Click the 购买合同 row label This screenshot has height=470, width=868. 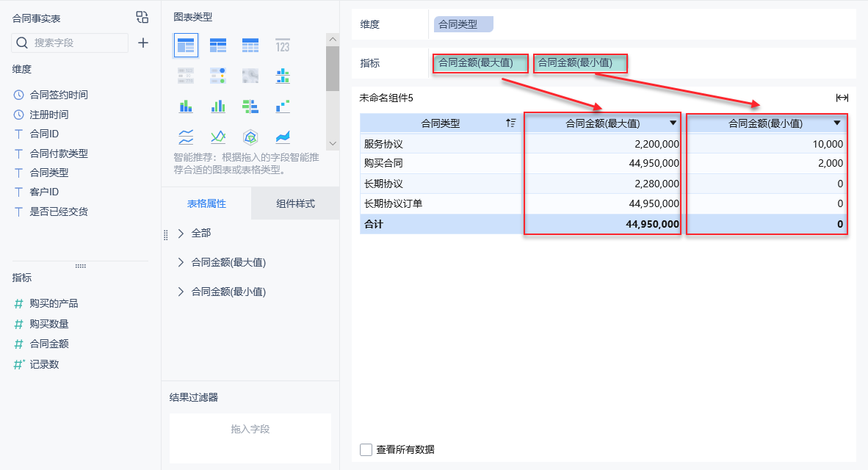[x=383, y=163]
